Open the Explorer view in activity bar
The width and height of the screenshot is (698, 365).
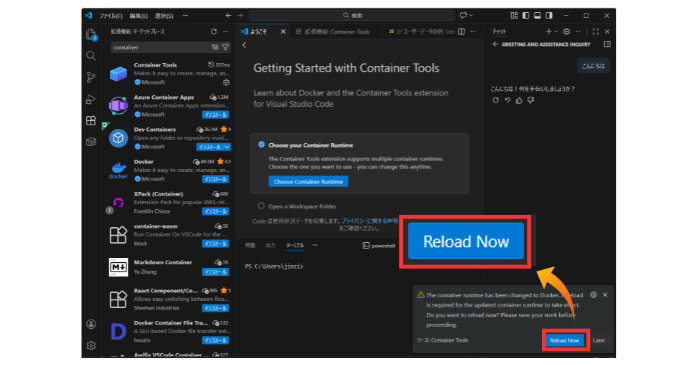point(91,35)
